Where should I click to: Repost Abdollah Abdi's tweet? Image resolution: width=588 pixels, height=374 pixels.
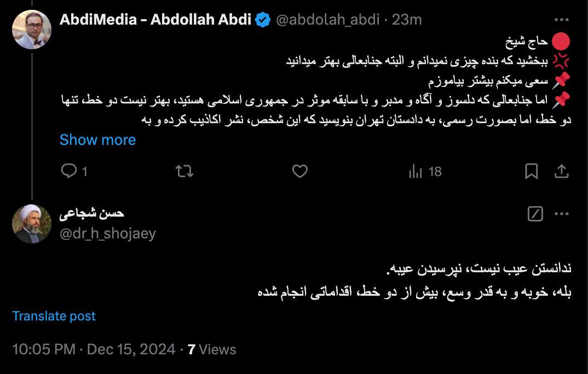pyautogui.click(x=184, y=171)
